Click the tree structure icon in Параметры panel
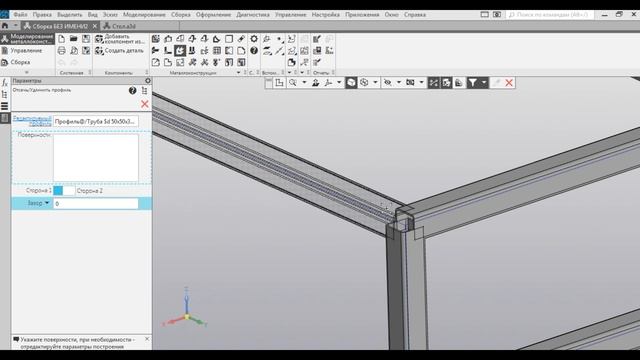This screenshot has height=360, width=640. coord(144,91)
